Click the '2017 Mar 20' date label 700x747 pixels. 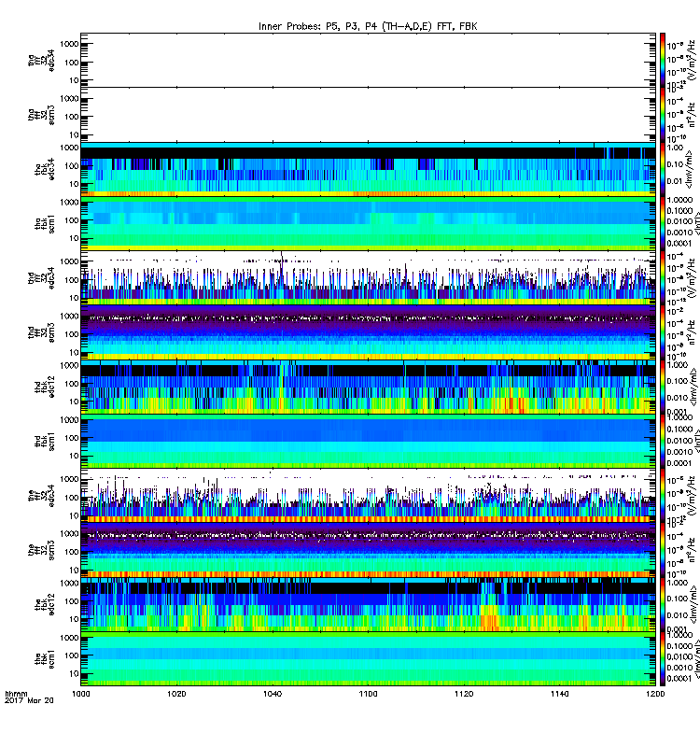[x=29, y=700]
